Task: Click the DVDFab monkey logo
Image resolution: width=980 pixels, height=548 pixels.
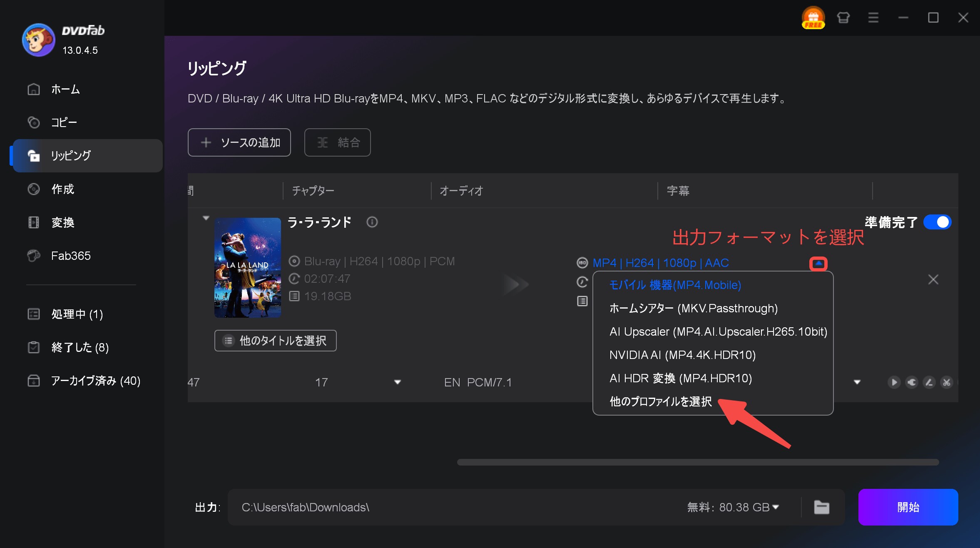Action: (38, 40)
